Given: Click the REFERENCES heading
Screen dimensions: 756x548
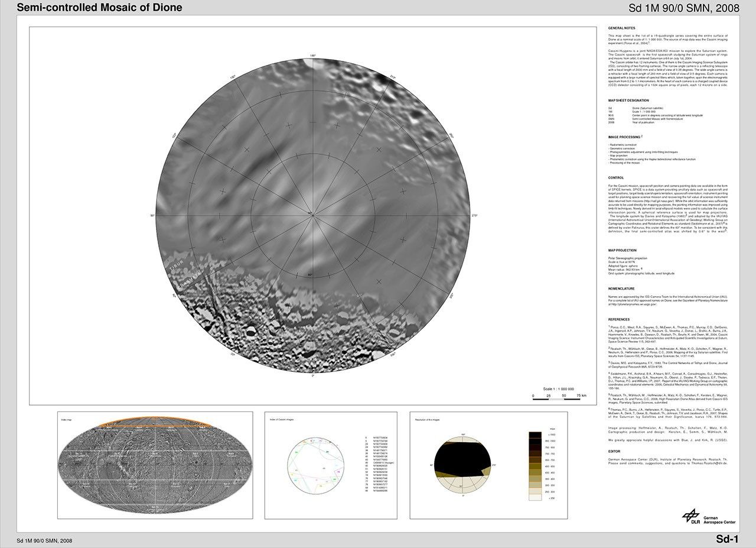Looking at the screenshot, I should click(x=619, y=319).
